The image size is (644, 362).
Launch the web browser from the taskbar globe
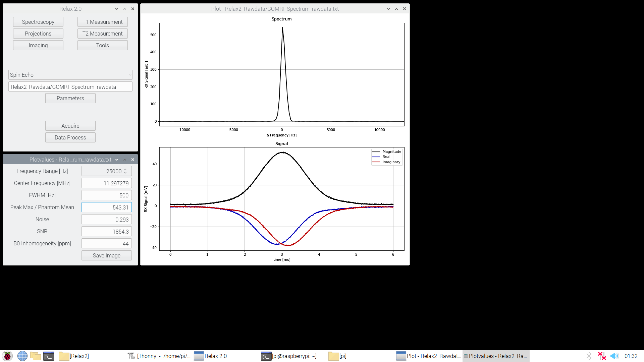[22, 356]
